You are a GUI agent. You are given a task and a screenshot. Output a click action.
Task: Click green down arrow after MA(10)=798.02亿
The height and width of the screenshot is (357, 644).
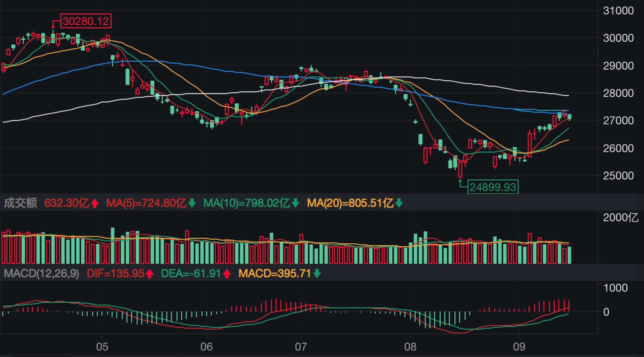tap(295, 203)
